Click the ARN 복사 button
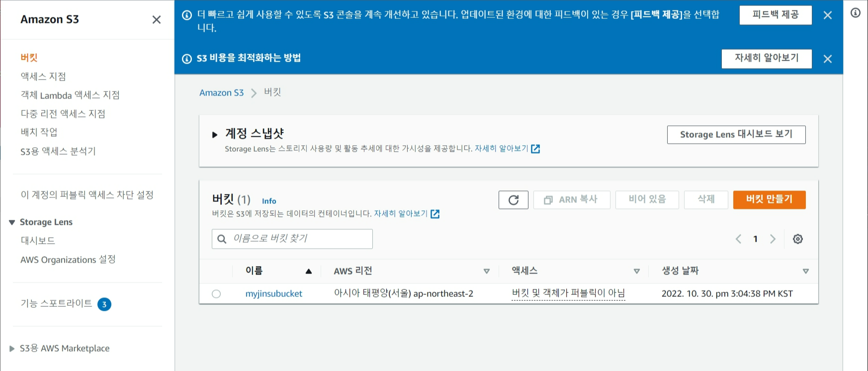 [x=572, y=200]
